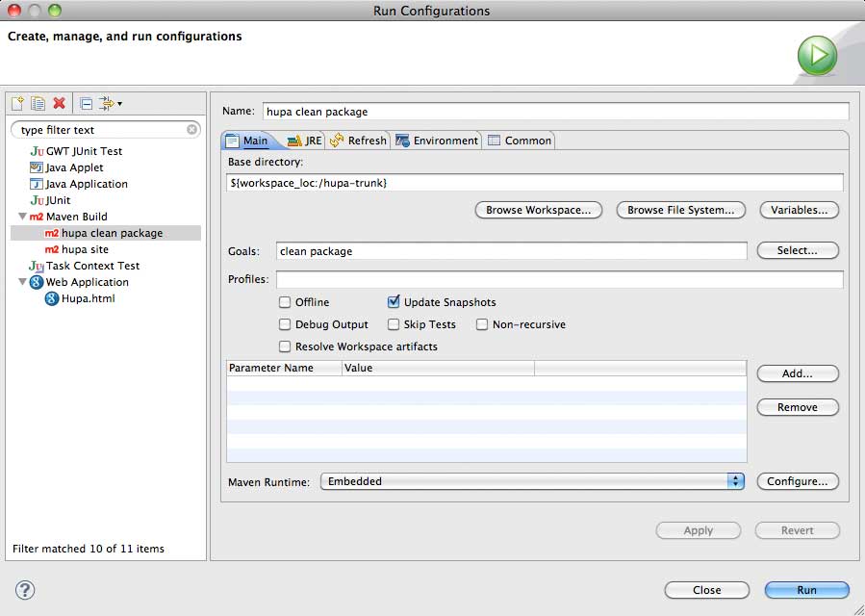The height and width of the screenshot is (616, 865).
Task: Open the filter configurations dropdown arrow
Action: coord(119,104)
